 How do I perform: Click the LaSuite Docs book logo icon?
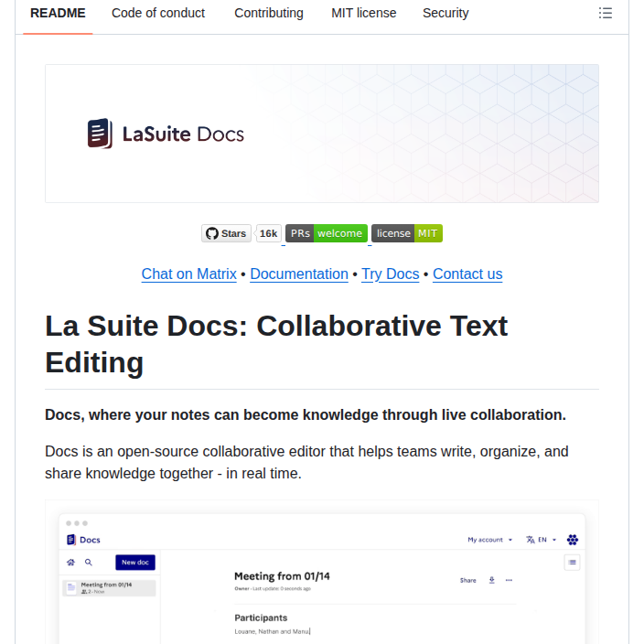pos(100,134)
